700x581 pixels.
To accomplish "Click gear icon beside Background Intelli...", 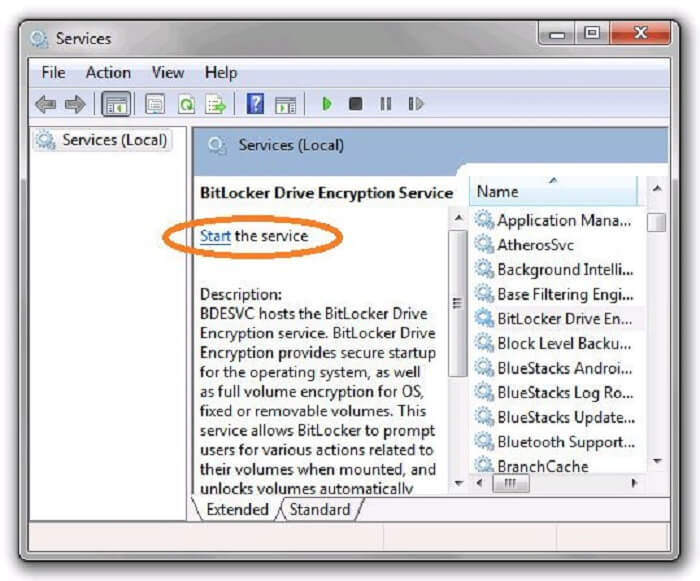I will pyautogui.click(x=483, y=270).
